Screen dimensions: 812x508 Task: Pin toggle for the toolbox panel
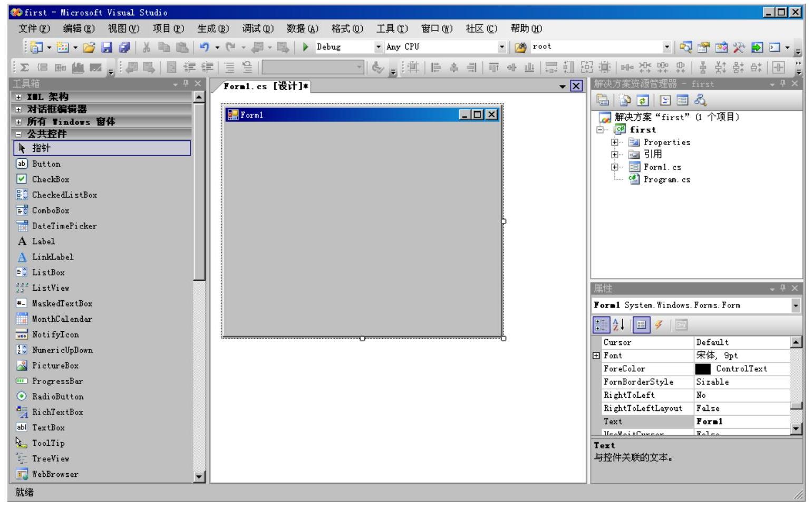pos(186,83)
